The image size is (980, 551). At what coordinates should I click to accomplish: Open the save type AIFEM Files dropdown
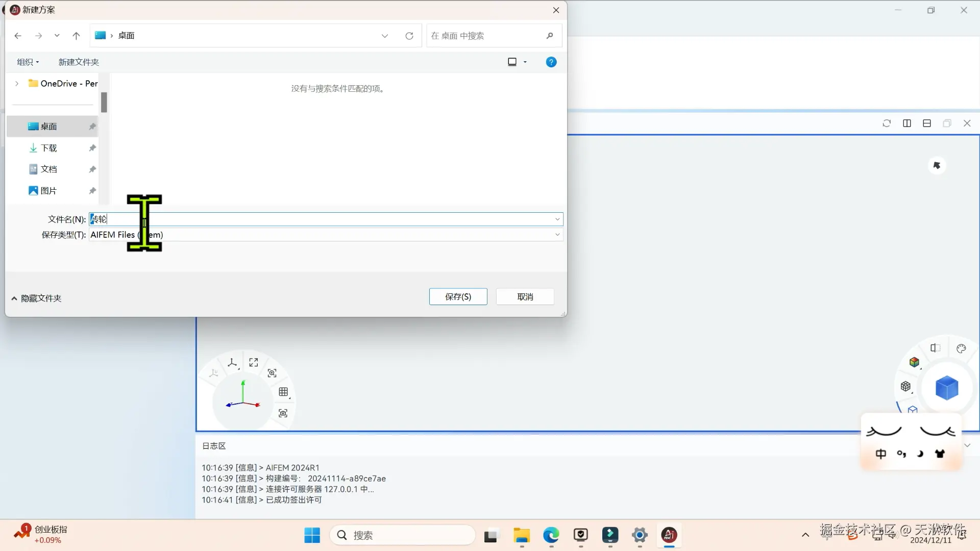557,235
